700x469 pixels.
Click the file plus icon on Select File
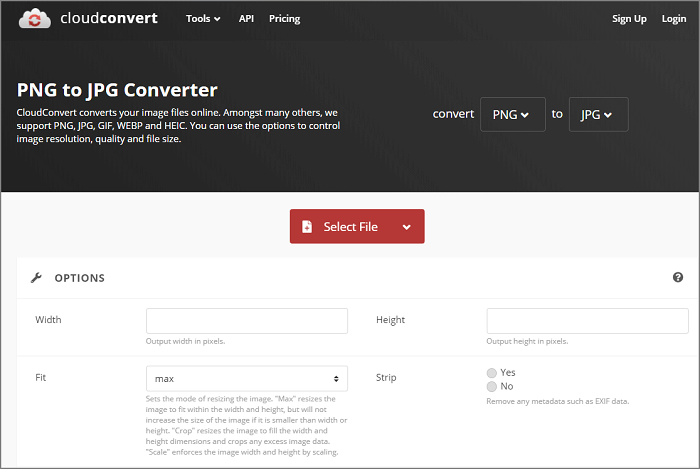[307, 227]
